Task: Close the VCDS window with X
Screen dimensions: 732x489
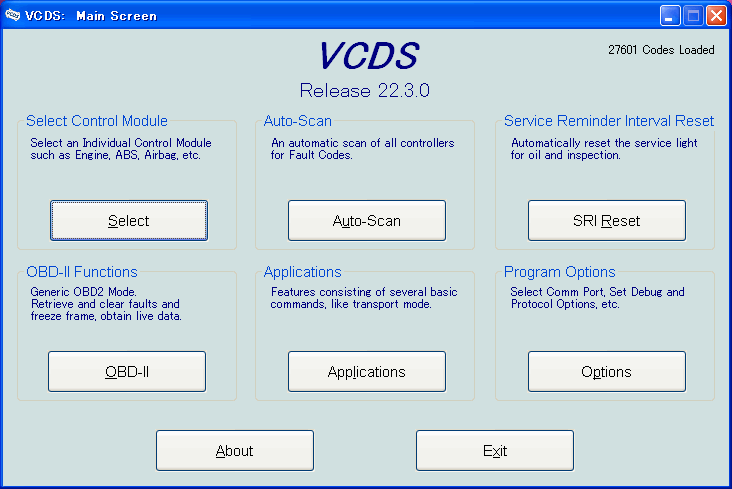Action: click(x=716, y=15)
